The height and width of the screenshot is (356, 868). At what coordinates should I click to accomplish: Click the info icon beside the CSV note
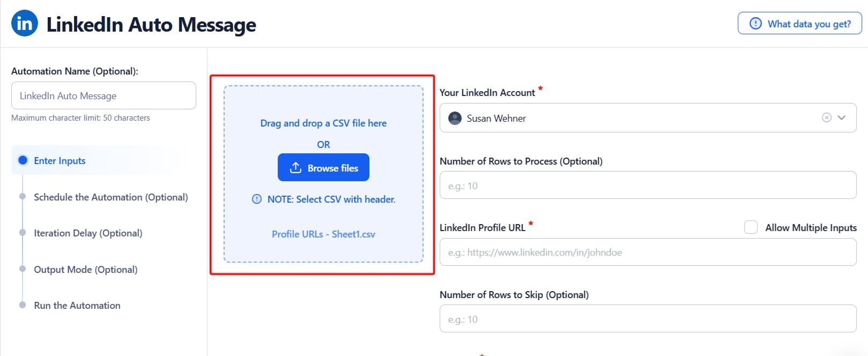click(x=257, y=199)
